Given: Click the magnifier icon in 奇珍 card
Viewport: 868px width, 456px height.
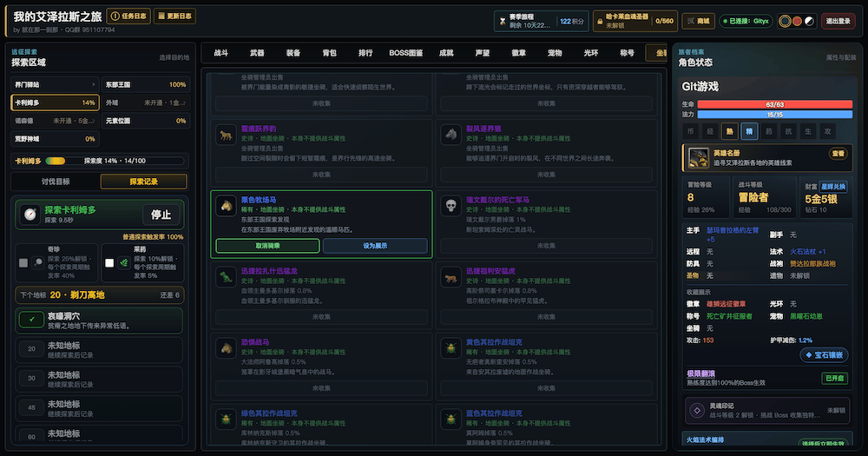Looking at the screenshot, I should (37, 262).
